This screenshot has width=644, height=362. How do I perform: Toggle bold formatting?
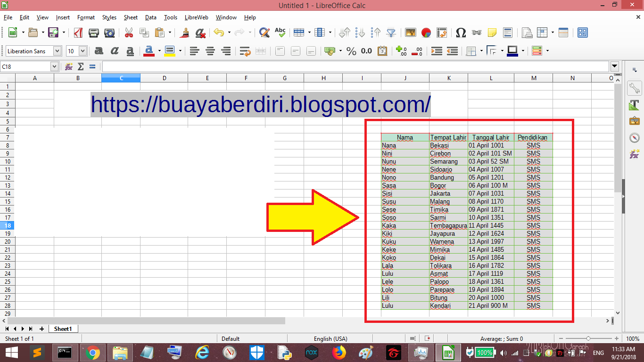pyautogui.click(x=99, y=50)
